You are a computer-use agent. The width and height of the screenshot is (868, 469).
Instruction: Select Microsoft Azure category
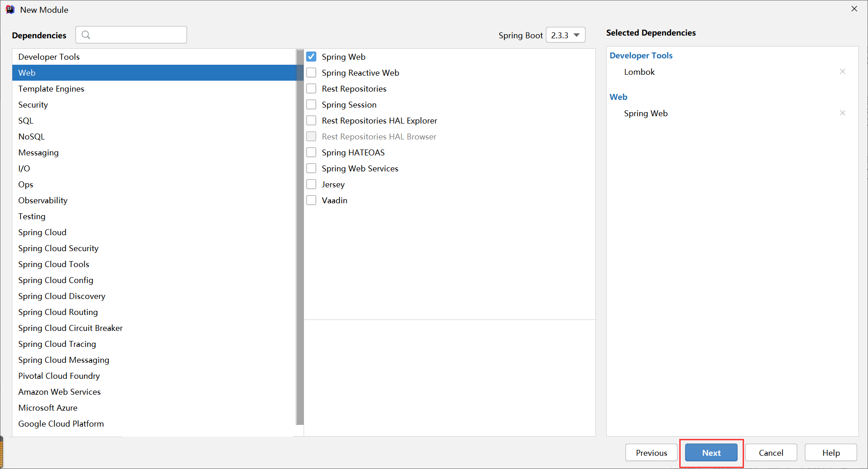point(154,407)
